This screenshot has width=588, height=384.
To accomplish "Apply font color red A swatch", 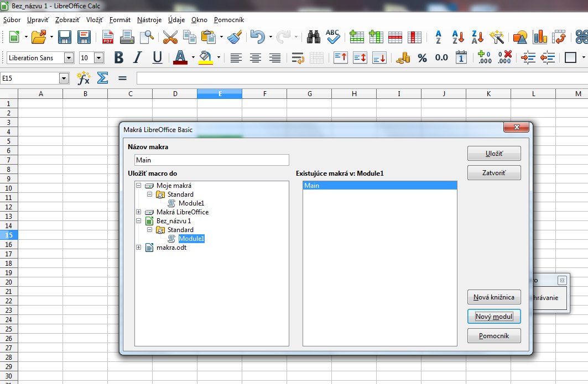I will 180,57.
